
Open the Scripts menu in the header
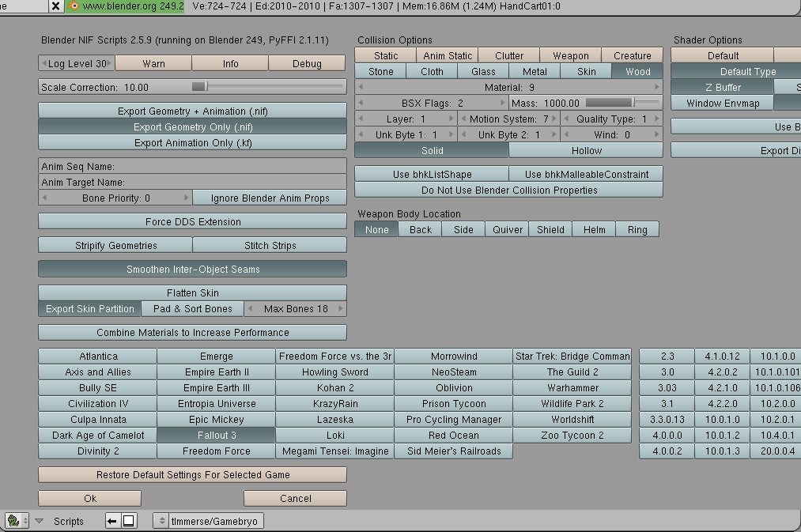pyautogui.click(x=69, y=521)
